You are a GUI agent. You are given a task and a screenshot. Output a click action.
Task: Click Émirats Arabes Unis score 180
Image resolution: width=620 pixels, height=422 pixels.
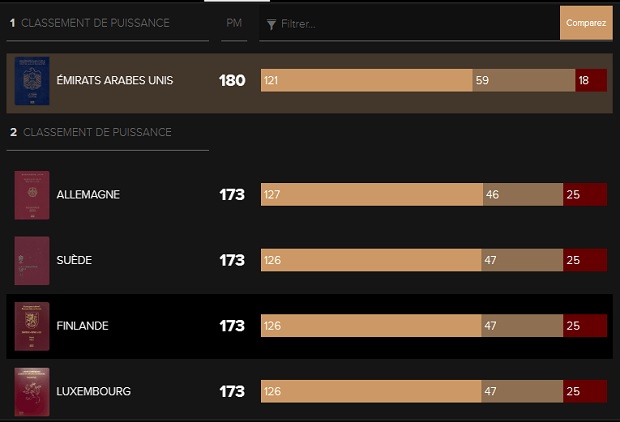(232, 81)
